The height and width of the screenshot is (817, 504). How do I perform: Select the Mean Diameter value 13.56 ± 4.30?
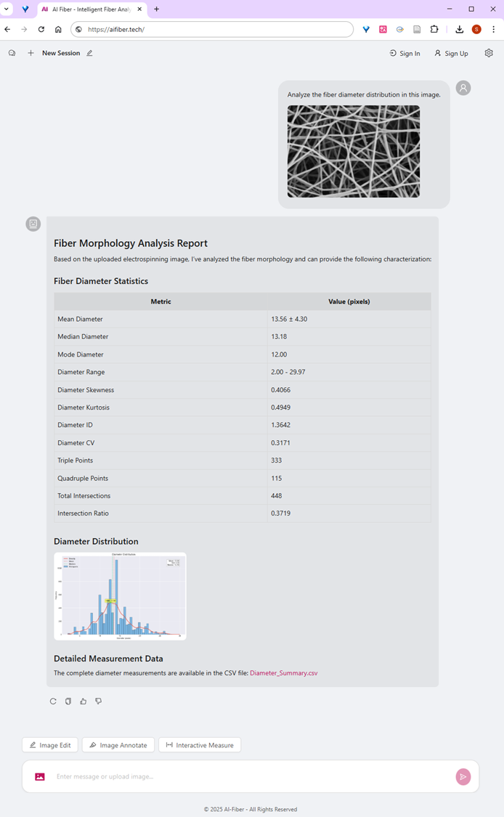point(289,319)
